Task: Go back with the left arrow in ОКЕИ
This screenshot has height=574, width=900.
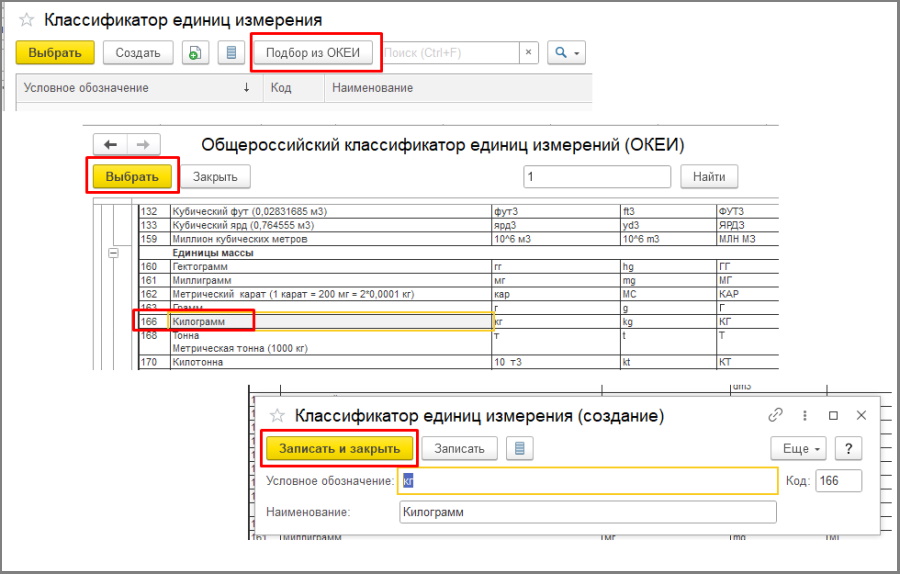Action: (110, 144)
